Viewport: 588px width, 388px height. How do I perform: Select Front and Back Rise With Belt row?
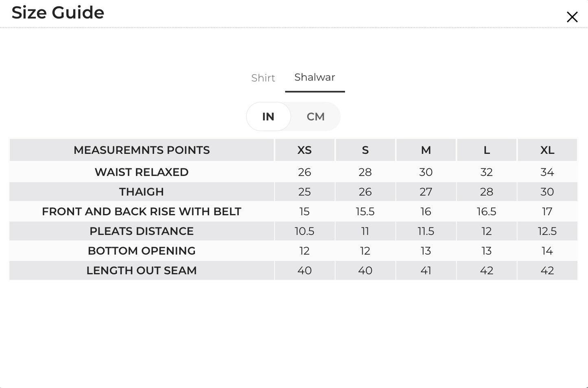293,211
